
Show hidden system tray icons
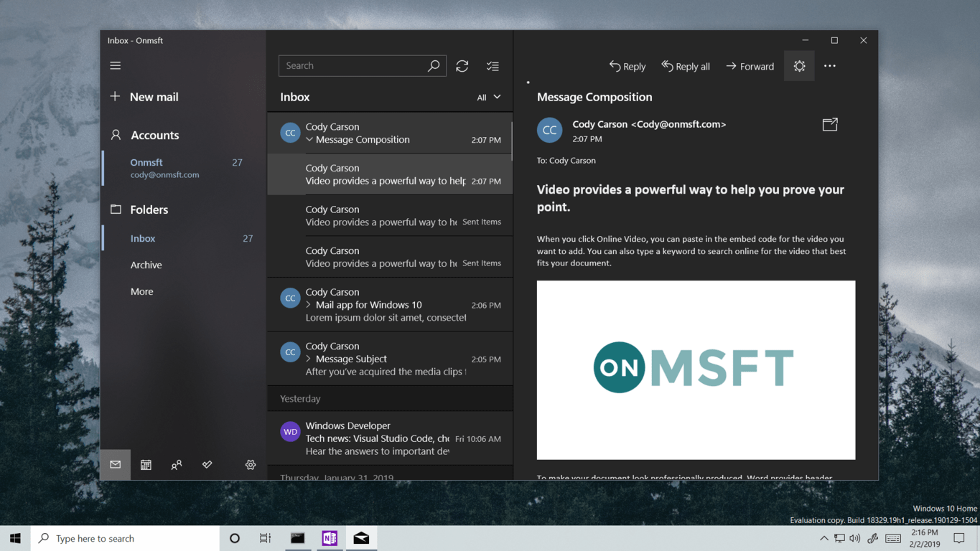[x=823, y=538]
